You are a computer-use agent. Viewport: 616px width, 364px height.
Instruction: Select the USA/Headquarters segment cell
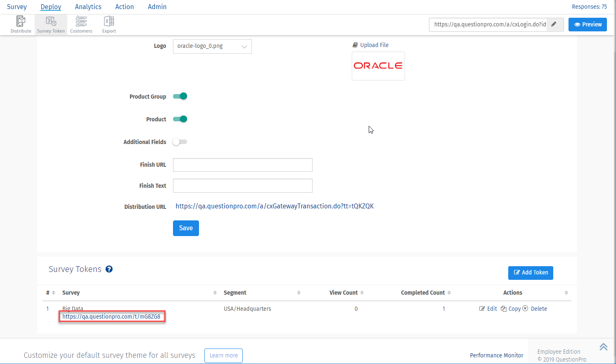[x=247, y=309]
